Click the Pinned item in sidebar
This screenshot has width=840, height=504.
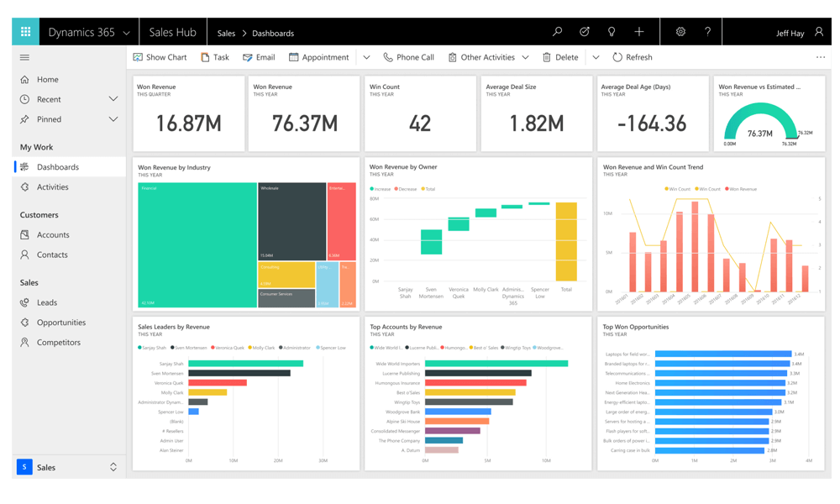click(49, 119)
